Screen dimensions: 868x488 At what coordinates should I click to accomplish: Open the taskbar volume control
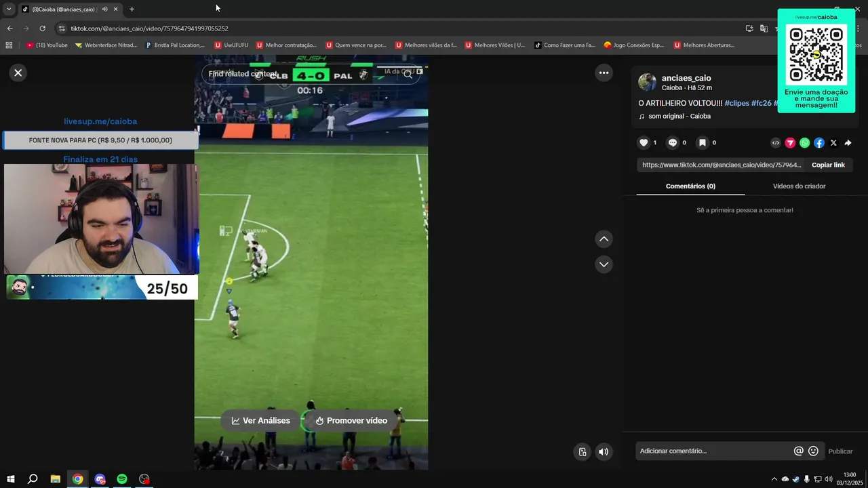829,479
